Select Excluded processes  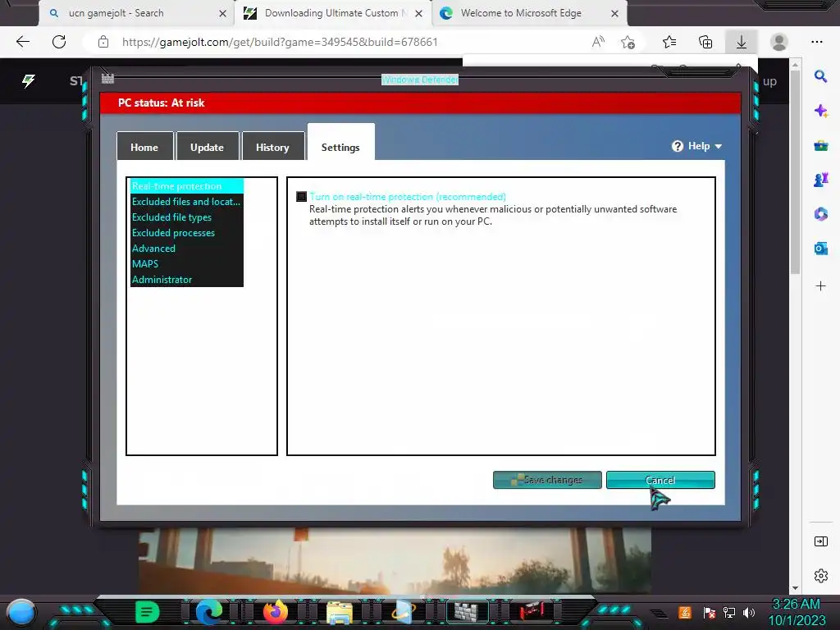tap(187, 232)
